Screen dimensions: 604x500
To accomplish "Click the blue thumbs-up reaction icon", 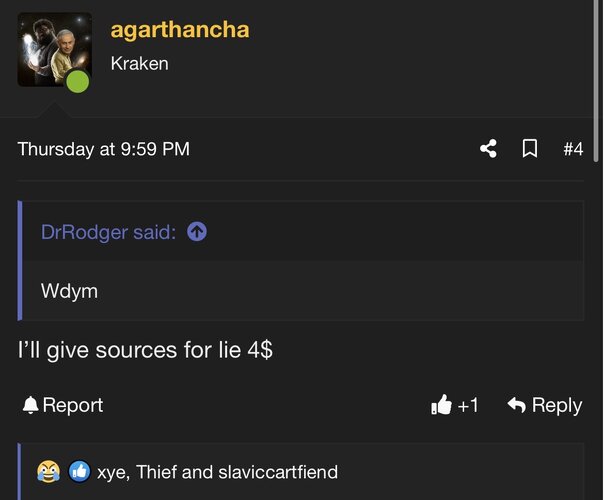I will coord(80,471).
